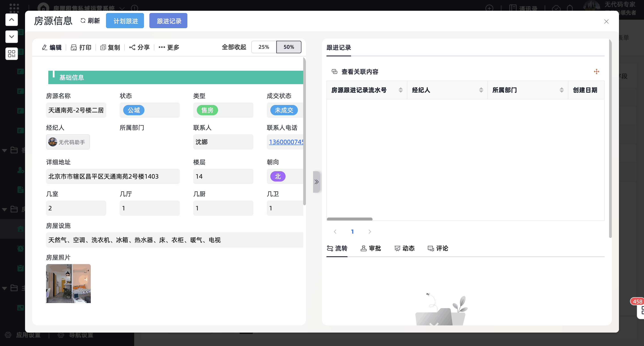Go to next record with down chevron

tap(11, 37)
